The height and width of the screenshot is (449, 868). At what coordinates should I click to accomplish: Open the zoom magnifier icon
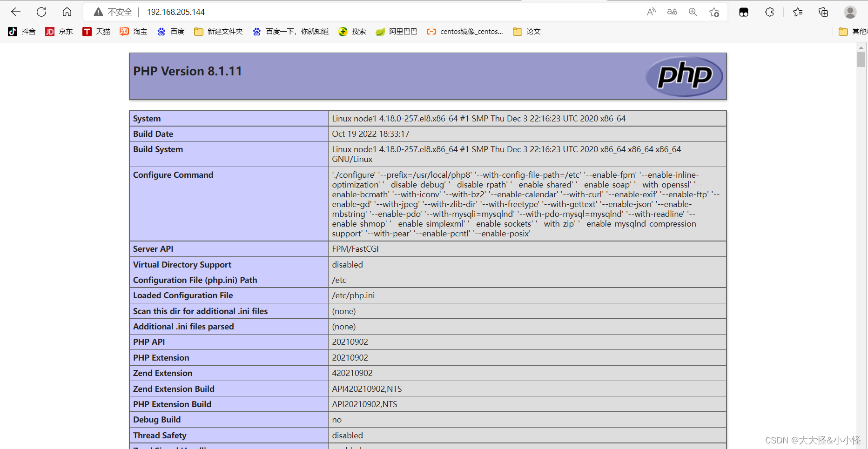pos(693,12)
